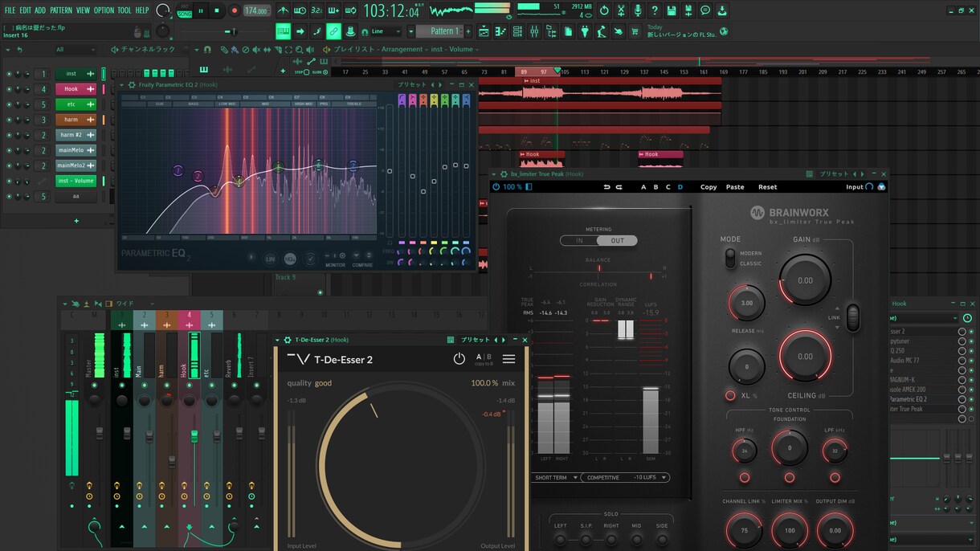
Task: Click the microphone one-click recording icon
Action: point(637,10)
